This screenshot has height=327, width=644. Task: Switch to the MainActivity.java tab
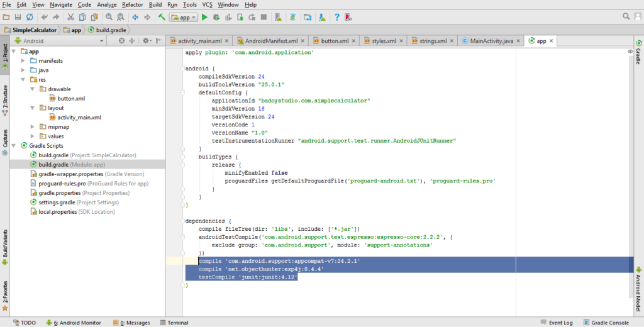[x=491, y=41]
